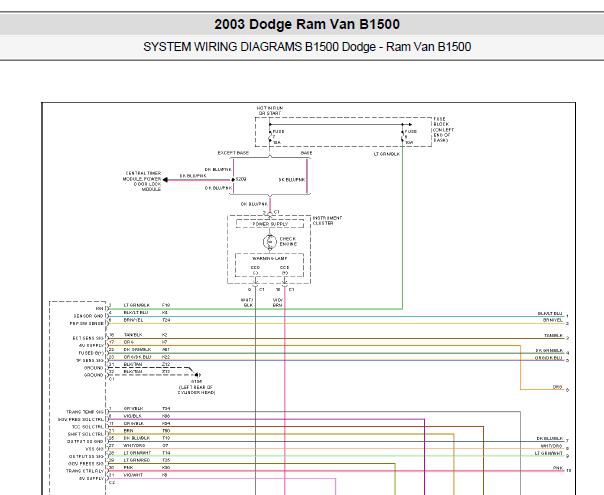Viewport: 604px width, 495px height.
Task: Click the "GOV PRES SOL CTRL" pin label
Action: (x=81, y=419)
